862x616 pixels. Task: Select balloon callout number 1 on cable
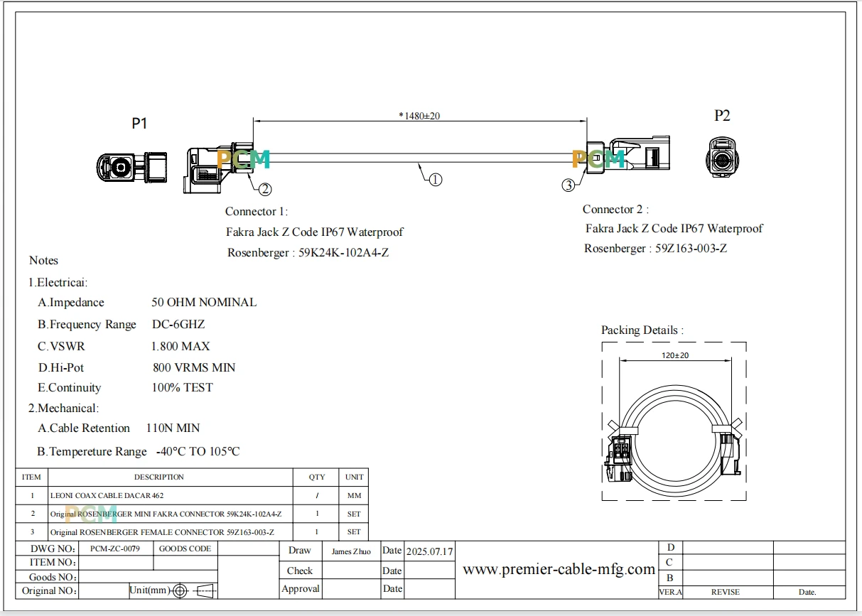tap(436, 180)
